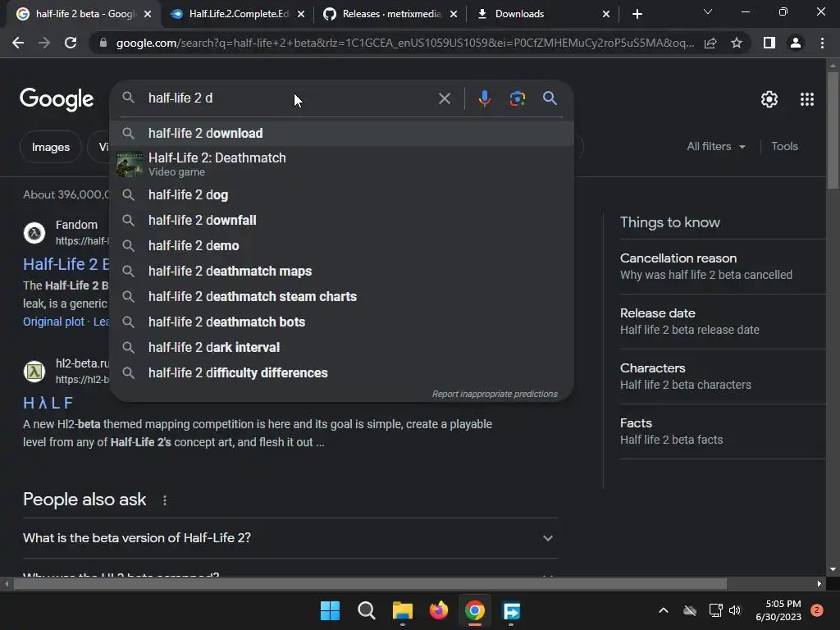Viewport: 840px width, 630px height.
Task: Choose suggestion half-life 2 difficulty differences
Action: pos(342,373)
